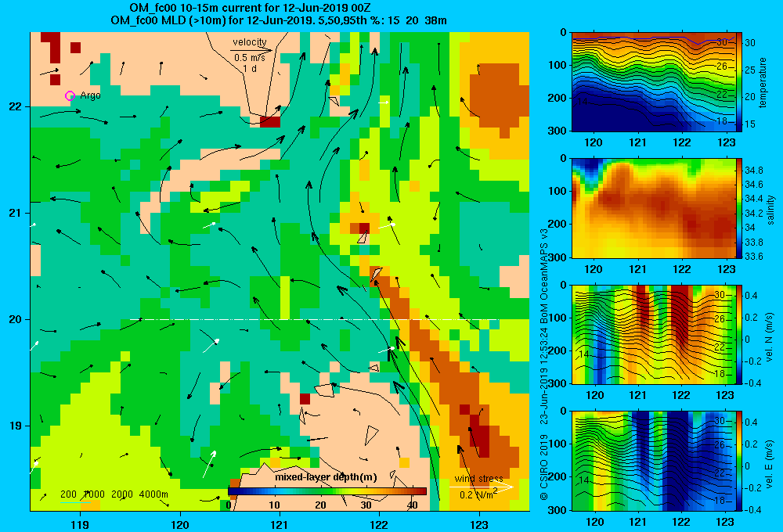
Task: Click the magenta Argo float marker
Action: (x=70, y=95)
